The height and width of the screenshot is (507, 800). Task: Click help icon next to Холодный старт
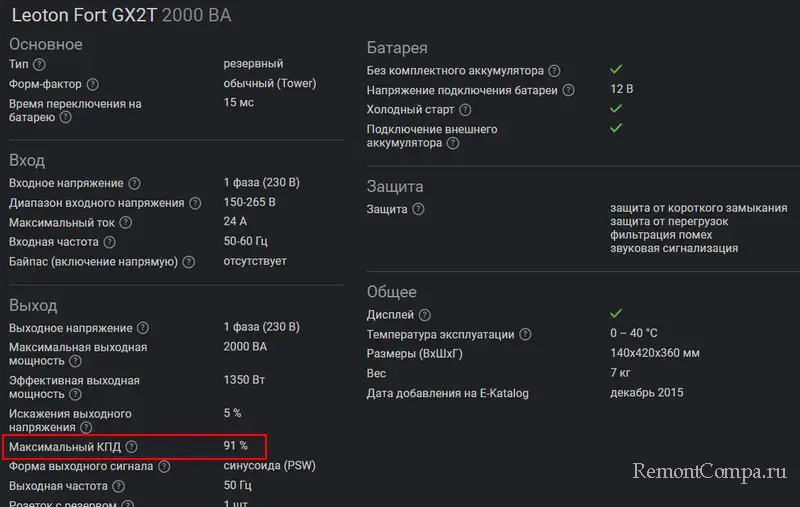pos(465,110)
